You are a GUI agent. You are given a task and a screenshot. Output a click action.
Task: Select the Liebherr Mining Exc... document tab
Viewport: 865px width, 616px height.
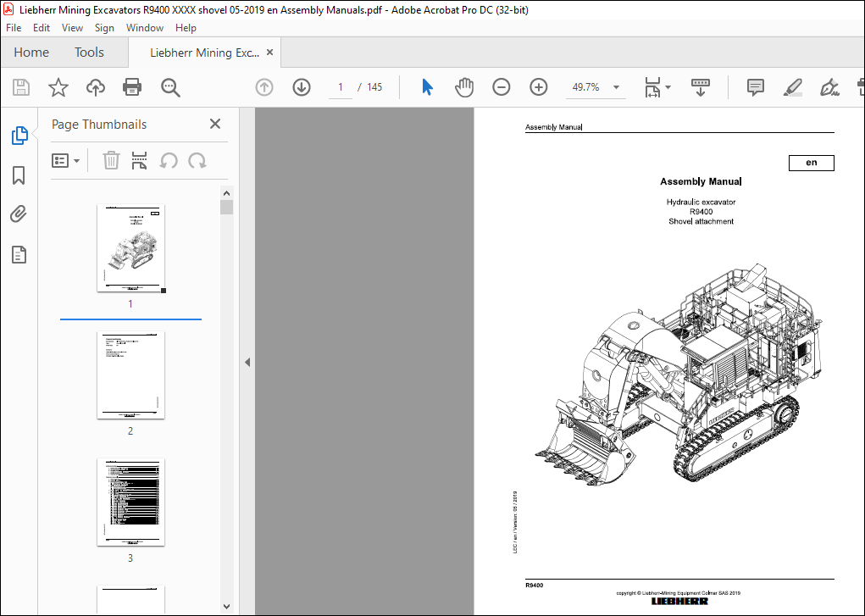205,53
